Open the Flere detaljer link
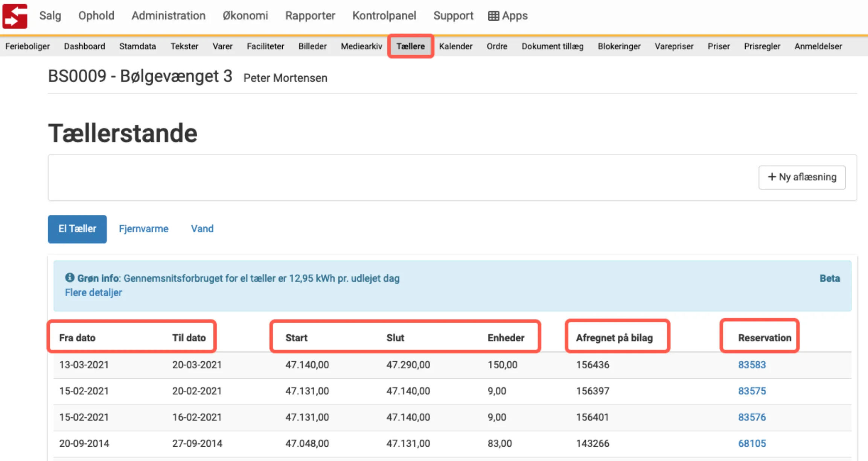The width and height of the screenshot is (868, 461). click(93, 293)
